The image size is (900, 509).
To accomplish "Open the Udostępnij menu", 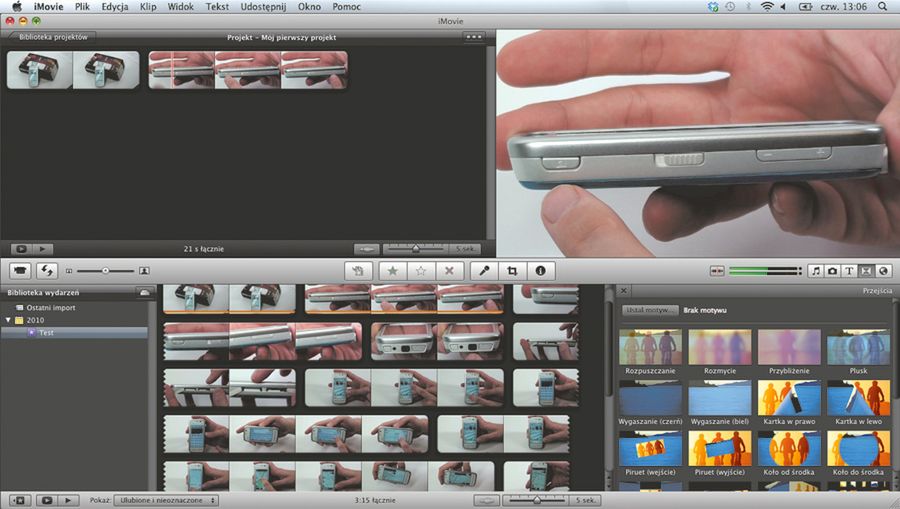I will click(263, 7).
